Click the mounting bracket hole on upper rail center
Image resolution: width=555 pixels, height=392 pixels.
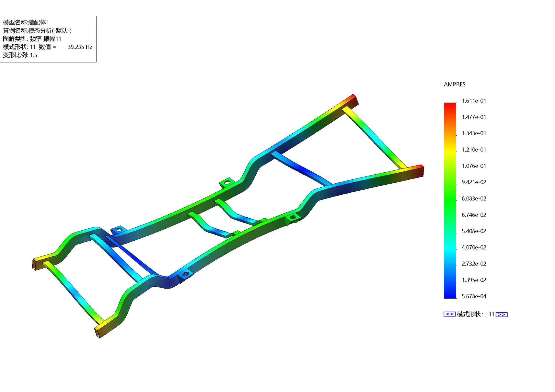tap(227, 182)
